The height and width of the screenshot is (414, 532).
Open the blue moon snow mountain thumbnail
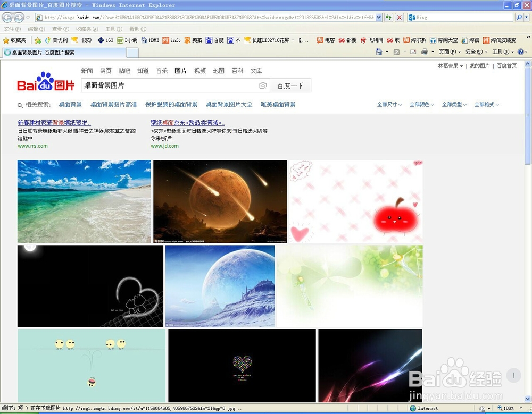coord(220,286)
